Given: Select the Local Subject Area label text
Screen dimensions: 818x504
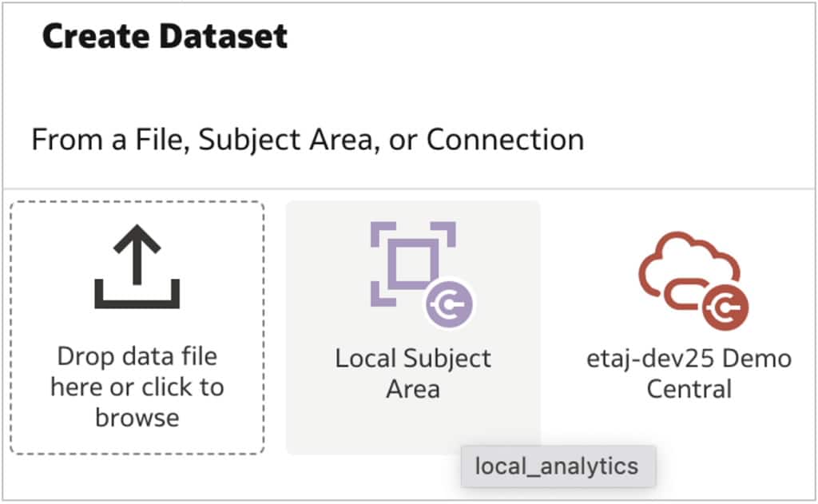Looking at the screenshot, I should (412, 373).
